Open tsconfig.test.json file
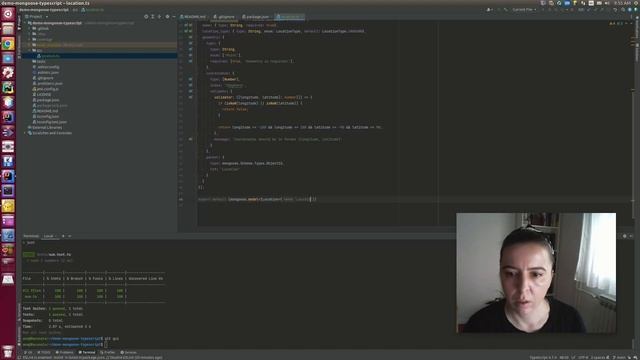The width and height of the screenshot is (640, 360). tap(51, 122)
